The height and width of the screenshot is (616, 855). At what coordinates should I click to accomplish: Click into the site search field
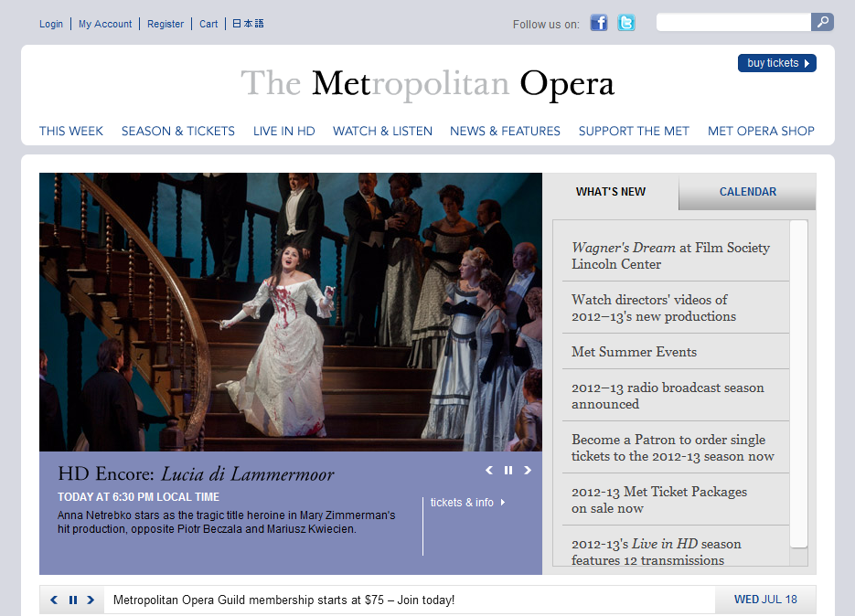733,22
